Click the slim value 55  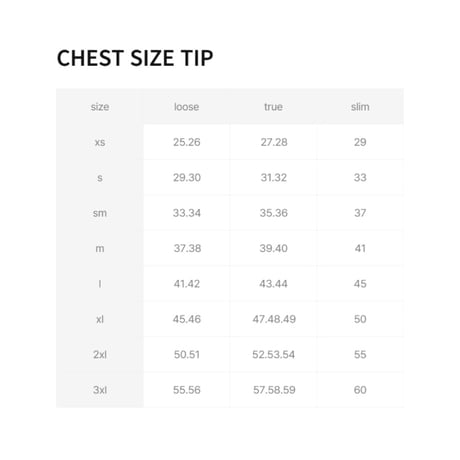pos(360,355)
